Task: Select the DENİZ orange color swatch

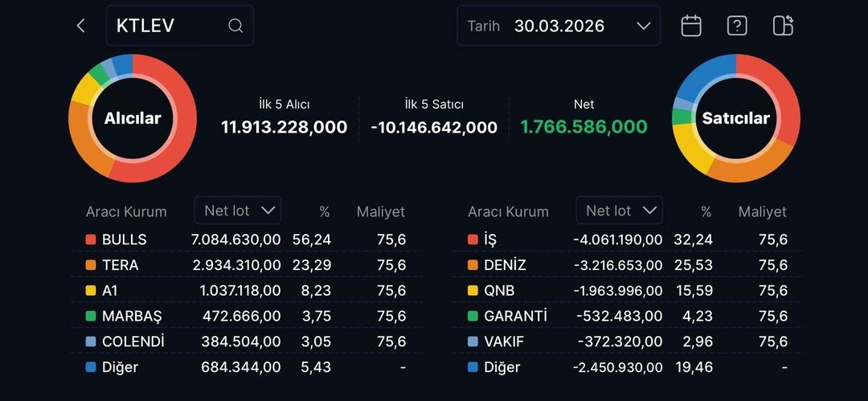Action: [473, 265]
